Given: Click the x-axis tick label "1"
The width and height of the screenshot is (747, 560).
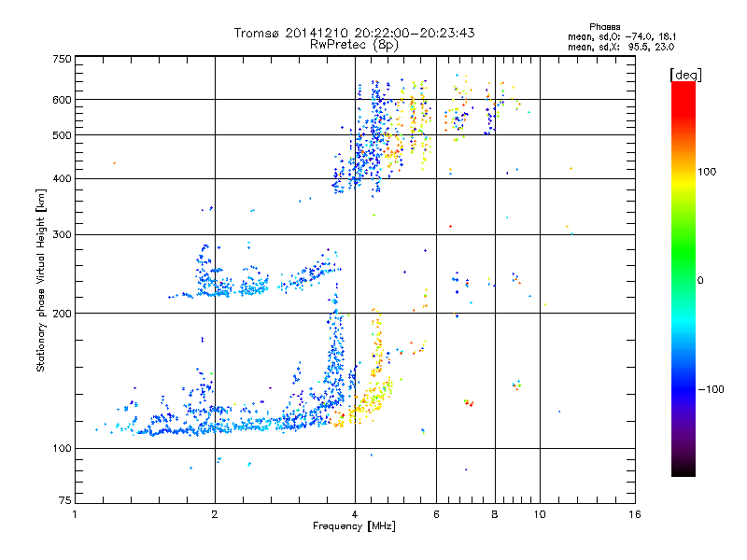Looking at the screenshot, I should click(75, 514).
